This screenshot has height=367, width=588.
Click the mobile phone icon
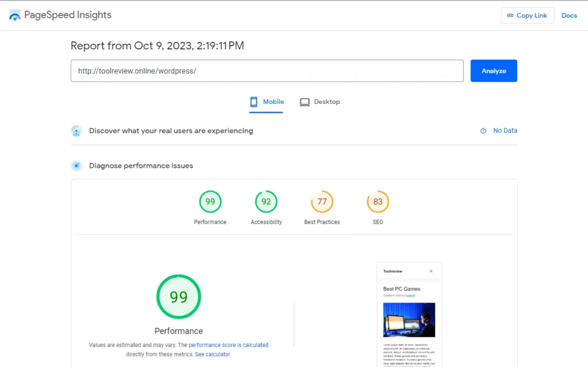[254, 102]
